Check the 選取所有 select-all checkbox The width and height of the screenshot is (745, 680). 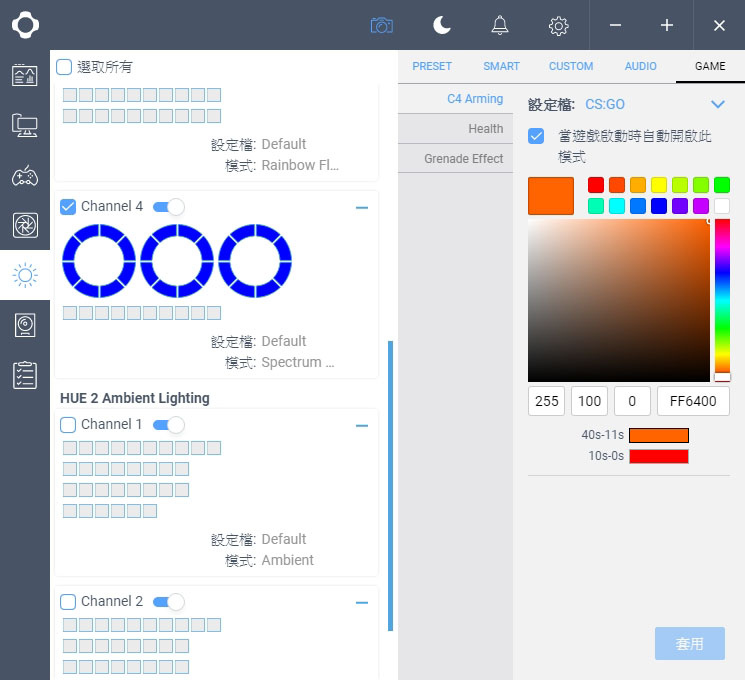64,67
